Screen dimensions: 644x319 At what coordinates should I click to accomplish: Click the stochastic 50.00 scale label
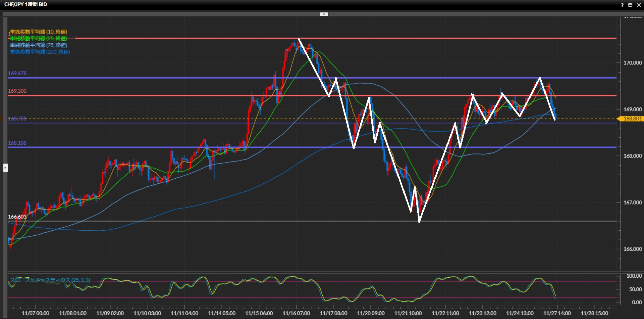pyautogui.click(x=635, y=289)
